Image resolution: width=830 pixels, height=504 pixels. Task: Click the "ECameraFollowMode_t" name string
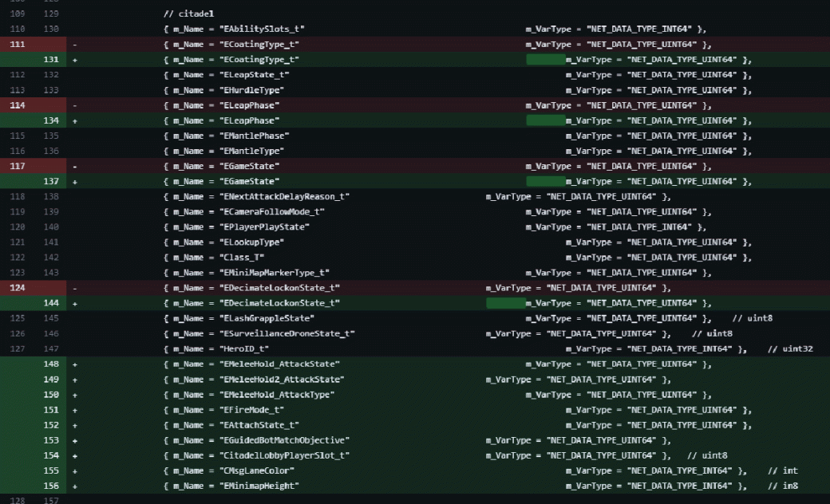[272, 212]
